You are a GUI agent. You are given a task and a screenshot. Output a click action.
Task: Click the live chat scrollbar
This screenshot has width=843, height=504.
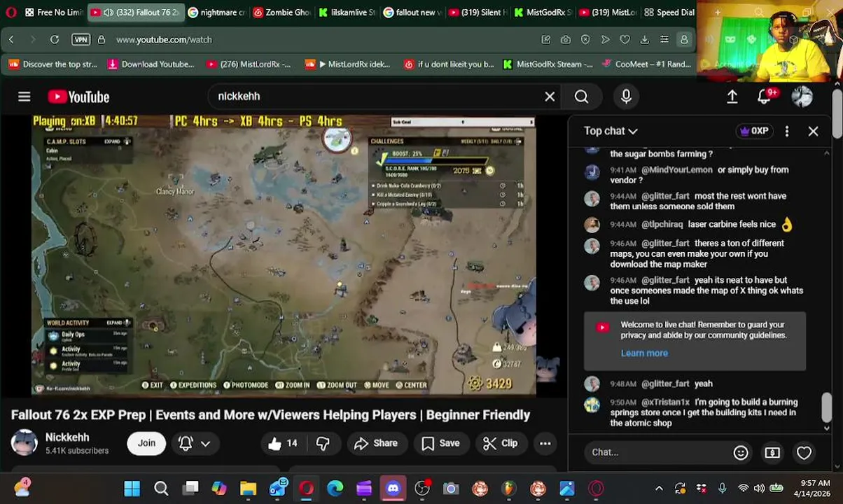click(827, 406)
